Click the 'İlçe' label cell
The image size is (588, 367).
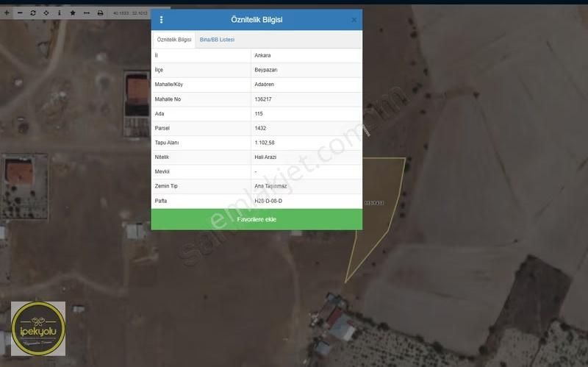point(201,70)
